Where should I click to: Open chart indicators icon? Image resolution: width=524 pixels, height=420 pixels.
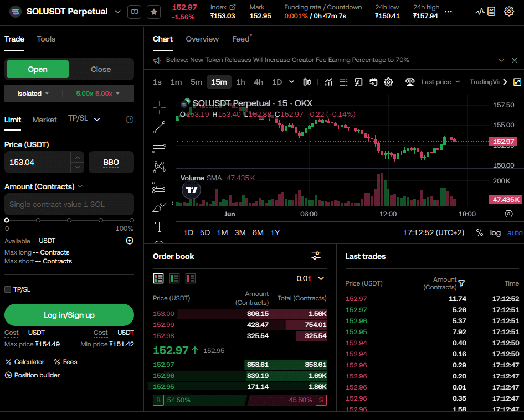[328, 82]
